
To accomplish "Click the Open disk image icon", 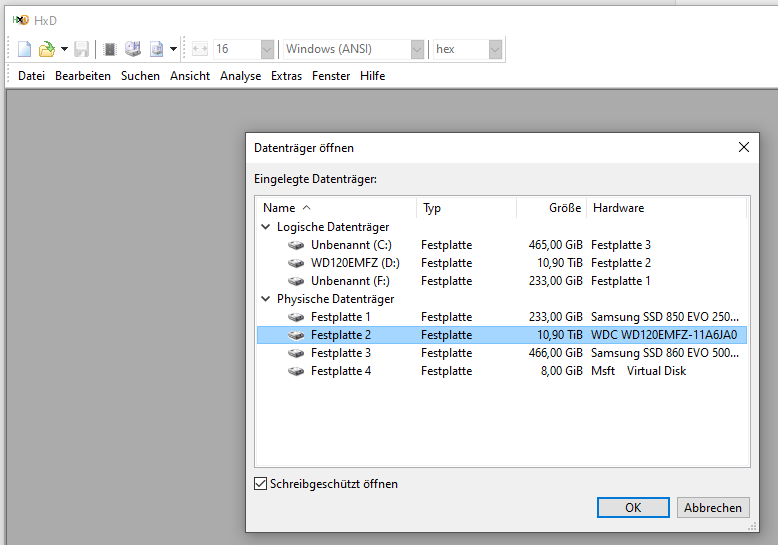I will 157,49.
